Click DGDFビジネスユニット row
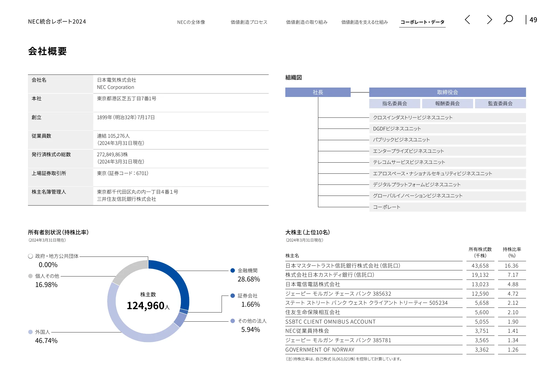This screenshot has height=392, width=554. (x=448, y=129)
